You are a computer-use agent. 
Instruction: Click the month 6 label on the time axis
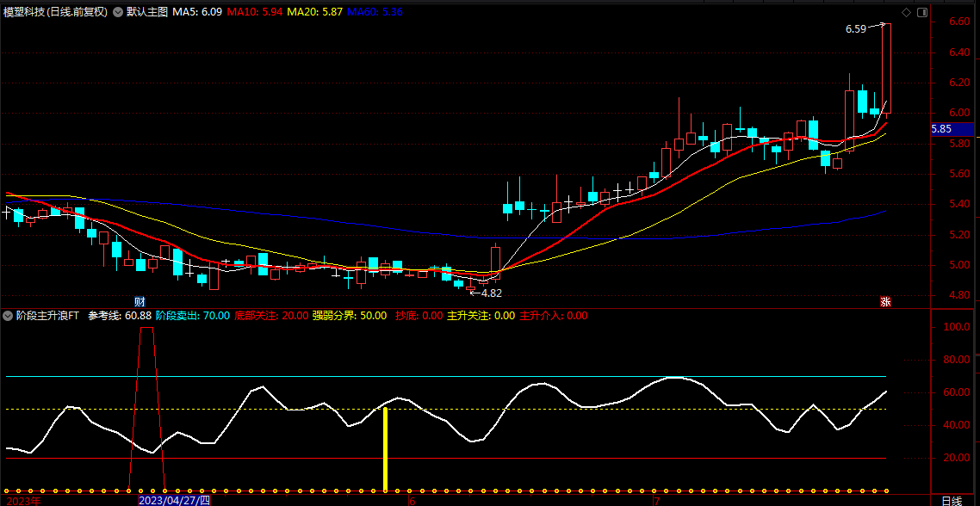point(412,500)
